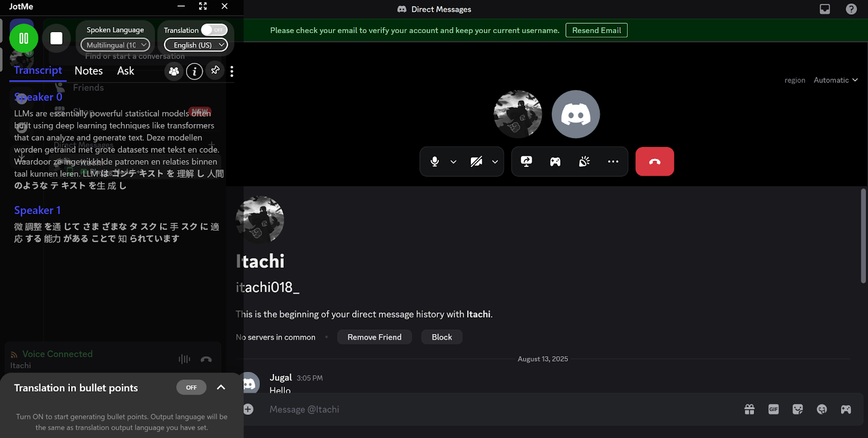Click Itachi's large profile avatar in chat
Viewport: 868px width, 438px height.
tap(260, 220)
